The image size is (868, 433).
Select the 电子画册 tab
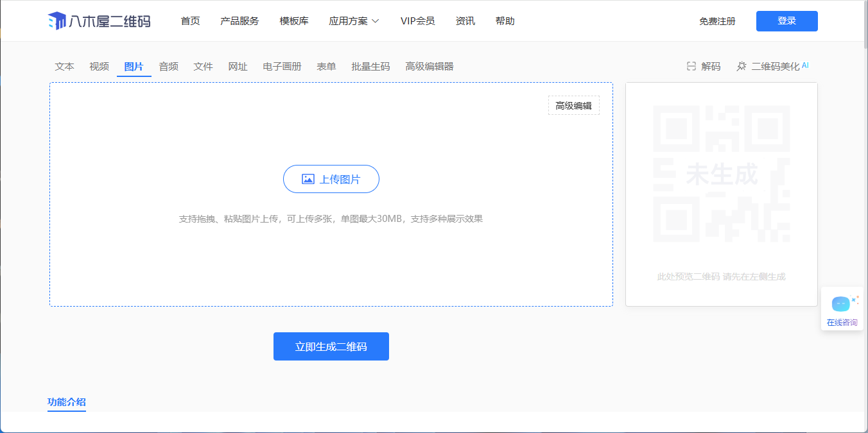(x=282, y=67)
